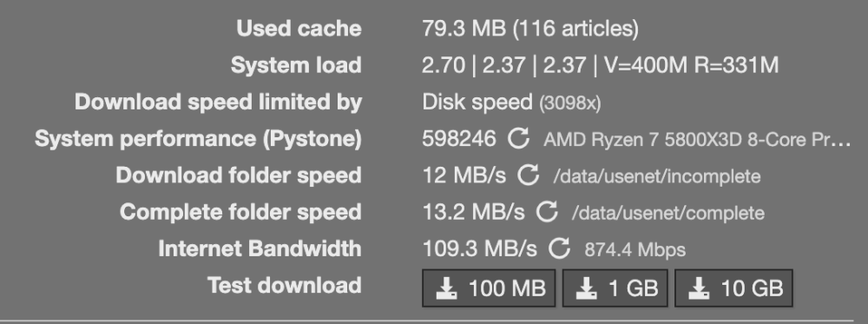Click the 109.3 MB/s bandwidth reading
This screenshot has width=868, height=324.
click(479, 248)
